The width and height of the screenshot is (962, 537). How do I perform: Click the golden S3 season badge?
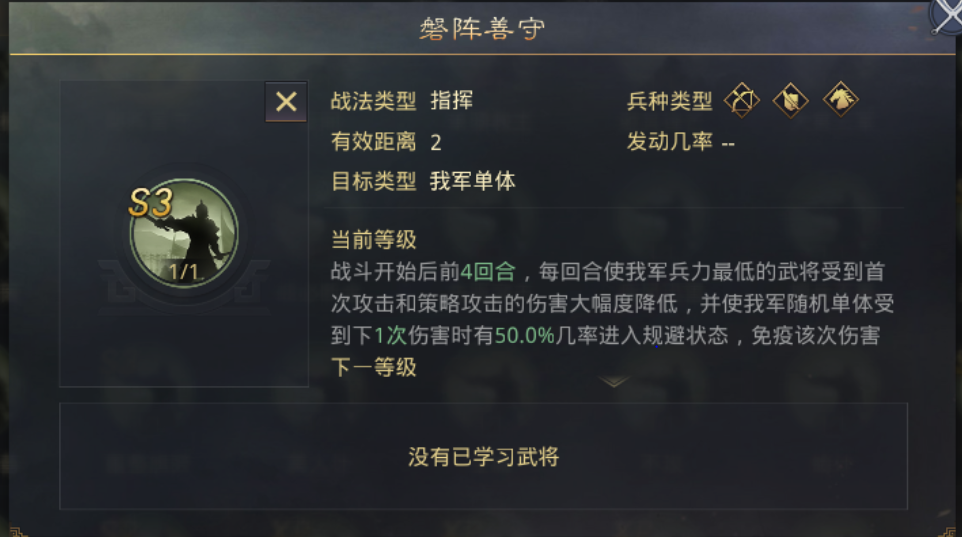(150, 203)
